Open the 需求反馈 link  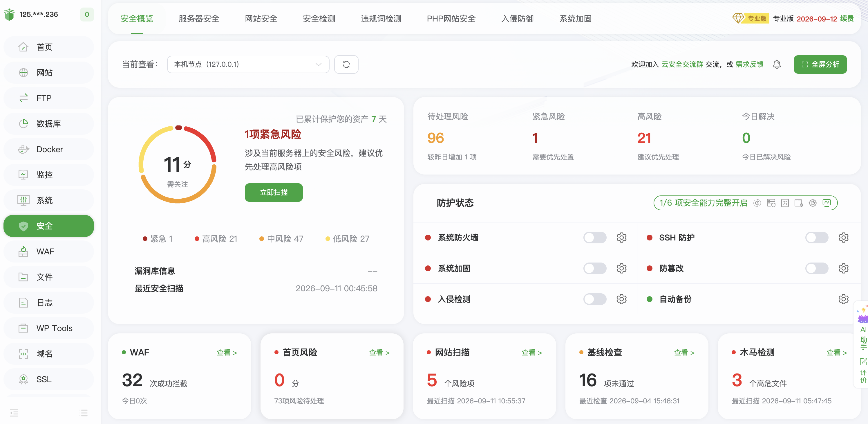tap(749, 64)
